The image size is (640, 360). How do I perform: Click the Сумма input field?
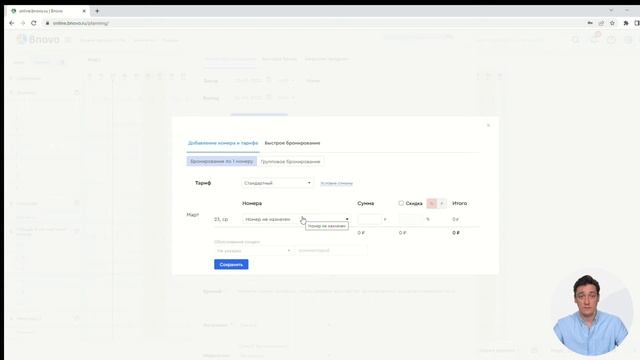coord(370,219)
